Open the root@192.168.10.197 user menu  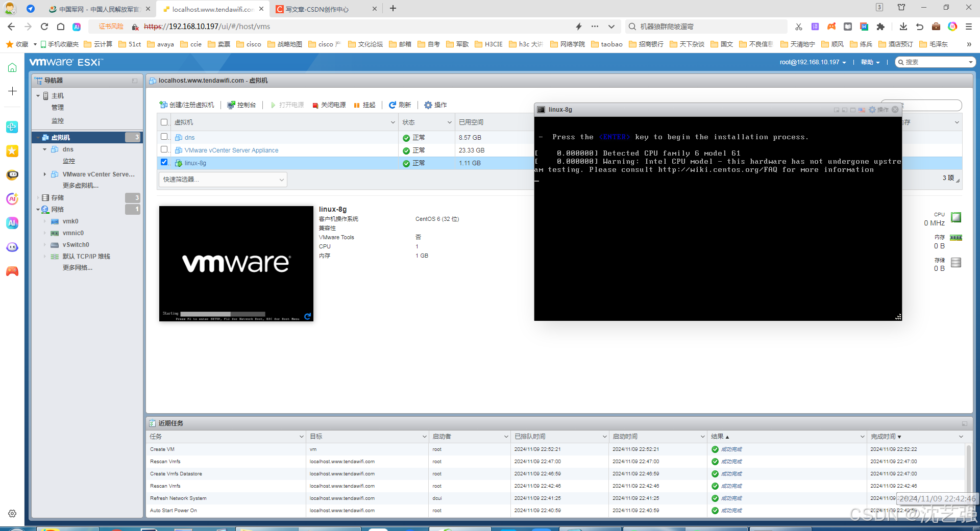tap(813, 62)
